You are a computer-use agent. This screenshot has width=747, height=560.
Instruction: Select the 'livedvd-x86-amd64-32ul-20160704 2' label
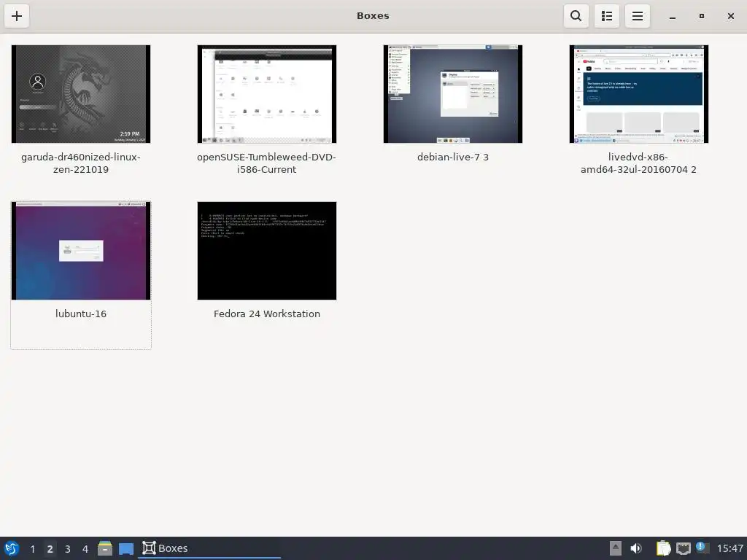638,163
